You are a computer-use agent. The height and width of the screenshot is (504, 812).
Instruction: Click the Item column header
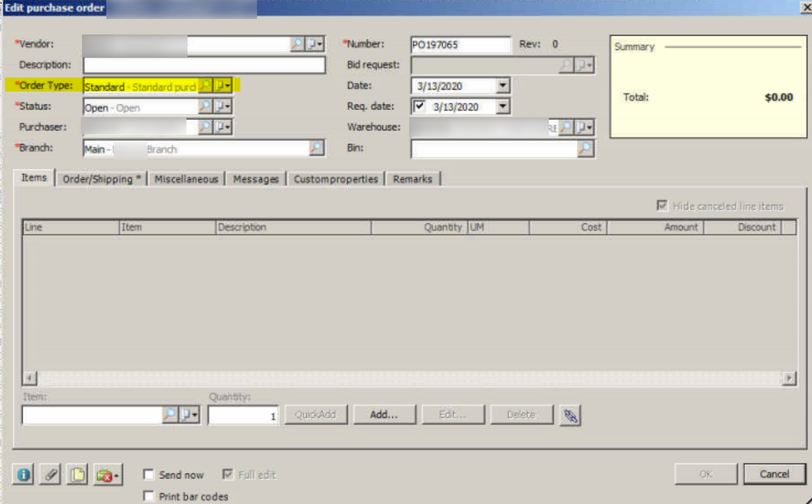(167, 227)
